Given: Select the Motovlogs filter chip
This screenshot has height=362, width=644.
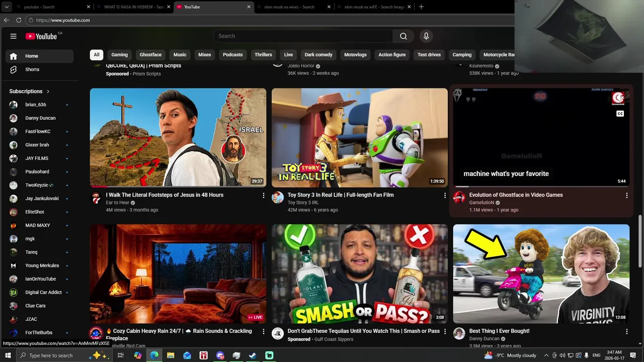Looking at the screenshot, I should (355, 55).
